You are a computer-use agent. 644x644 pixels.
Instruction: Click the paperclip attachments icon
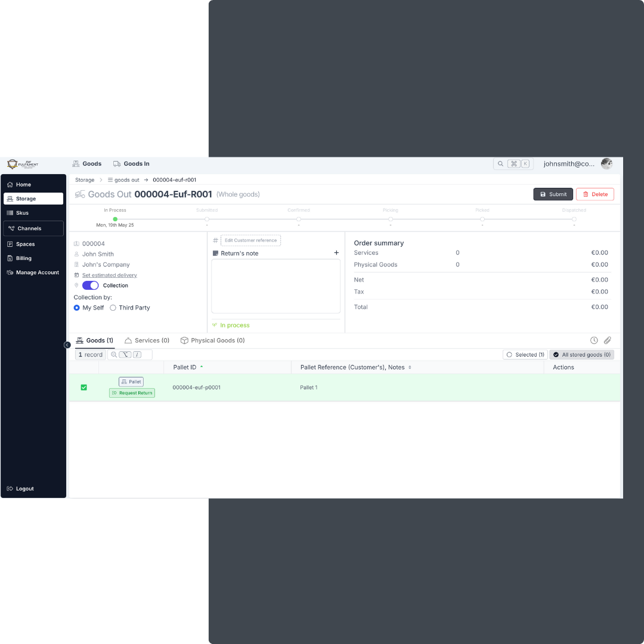pyautogui.click(x=608, y=340)
